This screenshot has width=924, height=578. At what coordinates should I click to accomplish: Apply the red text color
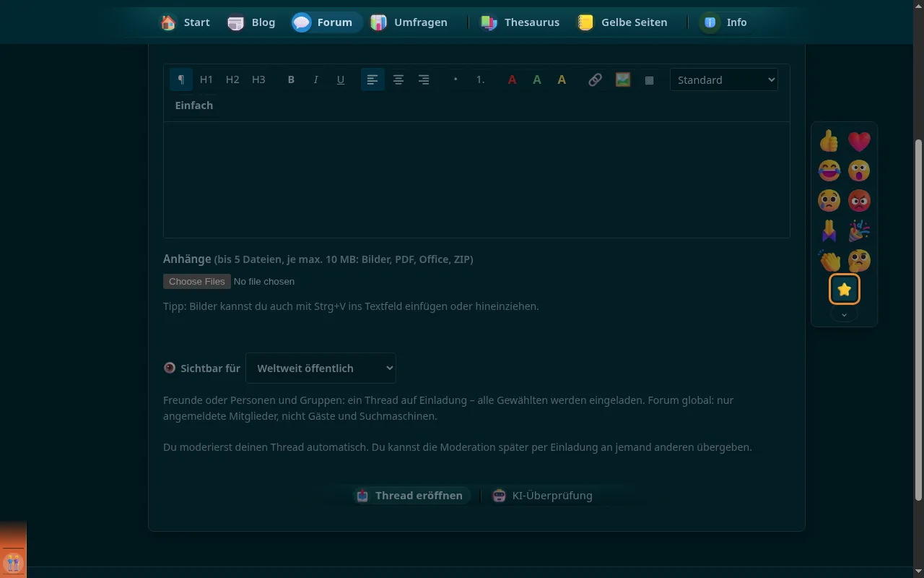(x=512, y=79)
